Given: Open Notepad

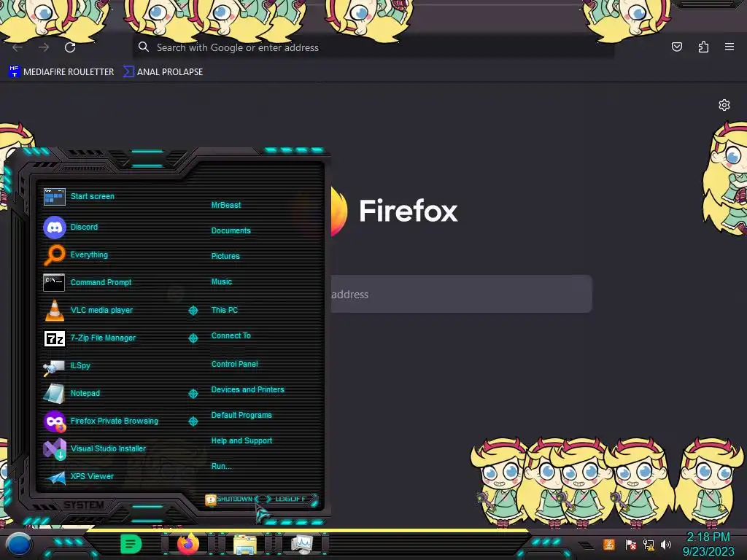Looking at the screenshot, I should point(85,393).
